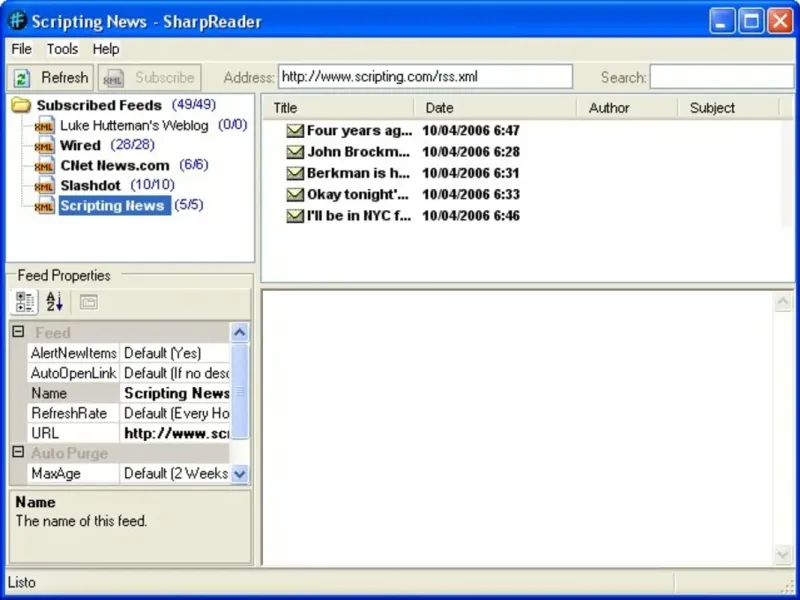Click RefreshRate value 'Default (Every Ho'

[177, 413]
